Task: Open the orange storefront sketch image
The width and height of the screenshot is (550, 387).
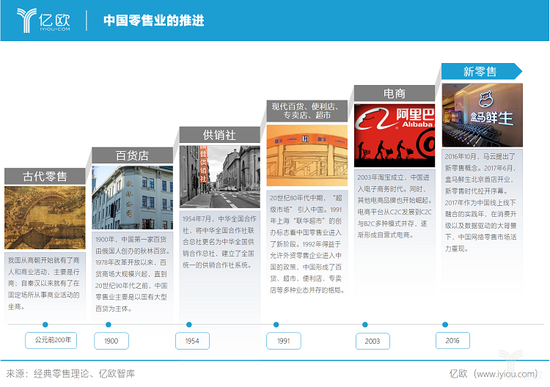Action: (x=307, y=155)
